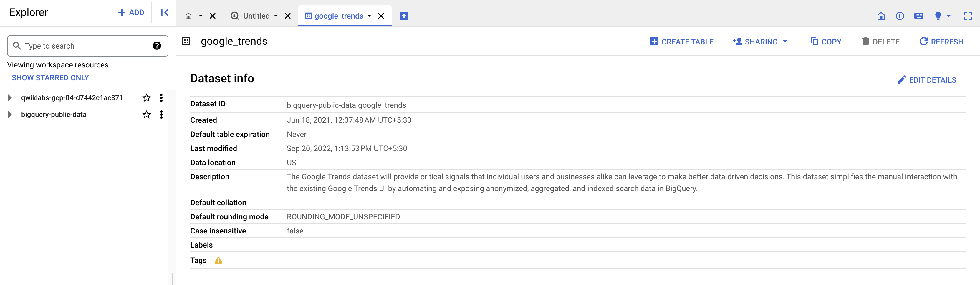Click the Tags warning icon

click(218, 260)
